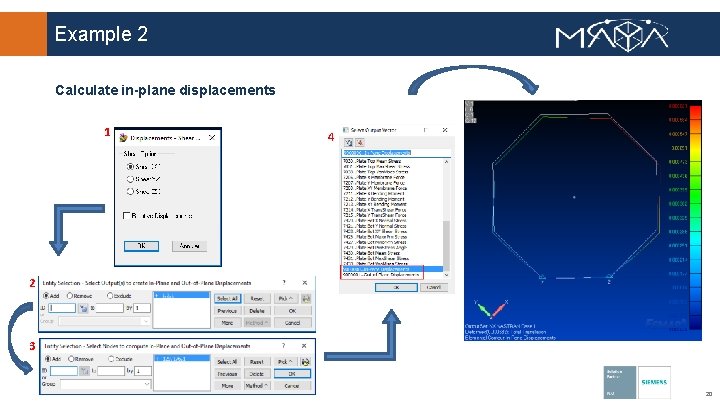Click the output list scrollbar thumb
Screen dimensions: 720x405
click(446, 246)
